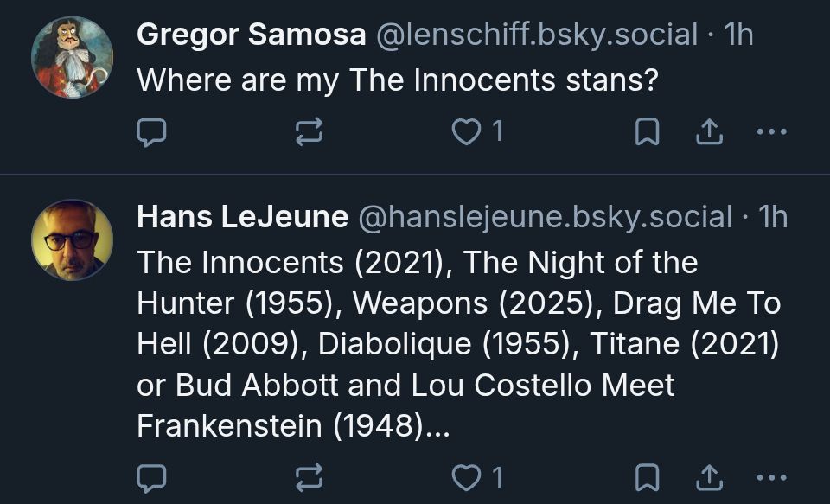Open Hans LeJeune's profile avatar

coord(72,239)
